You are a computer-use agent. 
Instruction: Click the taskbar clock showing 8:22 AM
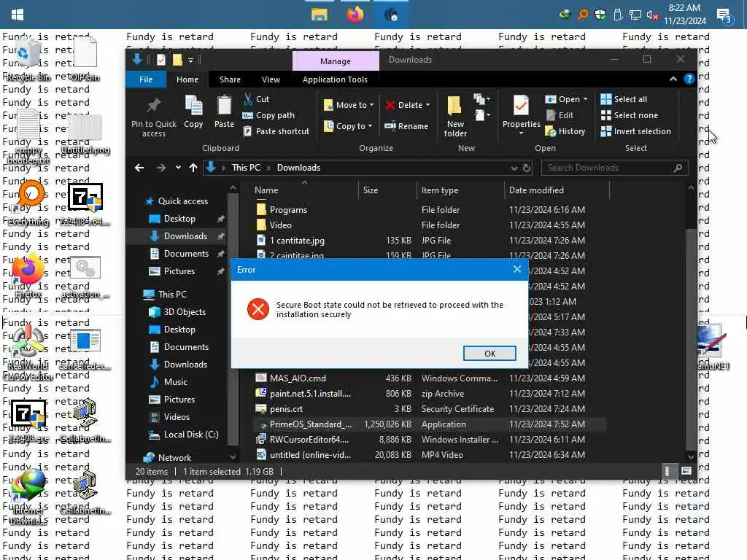pyautogui.click(x=684, y=15)
